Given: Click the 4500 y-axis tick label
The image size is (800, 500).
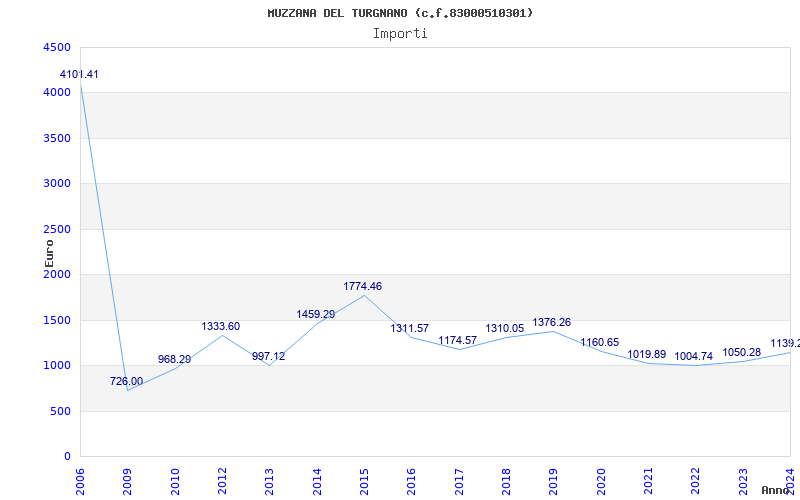Looking at the screenshot, I should click(57, 48).
